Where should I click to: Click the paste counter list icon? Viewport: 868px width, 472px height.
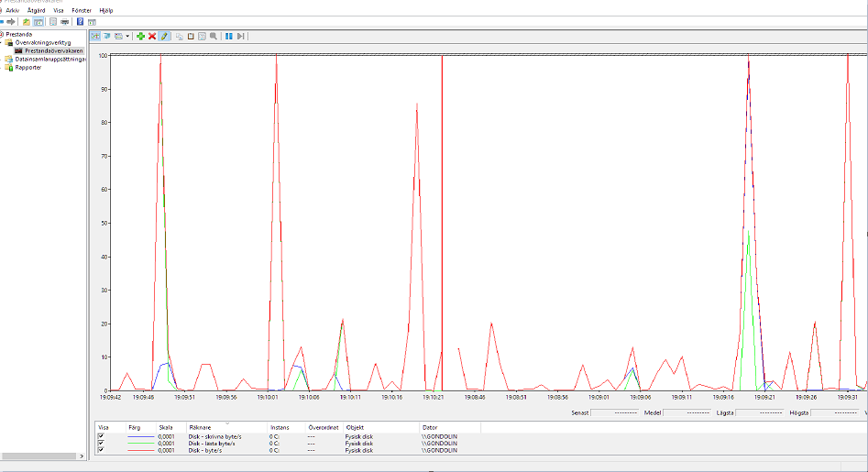pos(191,36)
